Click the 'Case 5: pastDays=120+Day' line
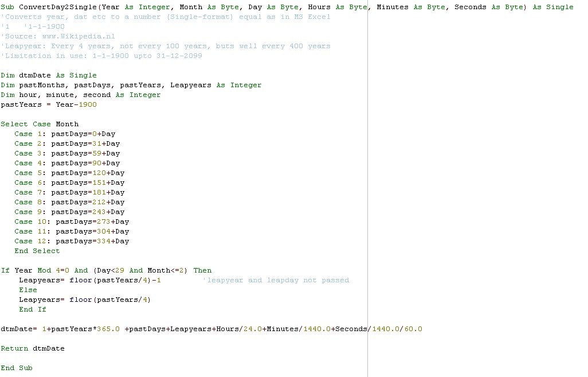The height and width of the screenshot is (377, 588). pos(69,173)
